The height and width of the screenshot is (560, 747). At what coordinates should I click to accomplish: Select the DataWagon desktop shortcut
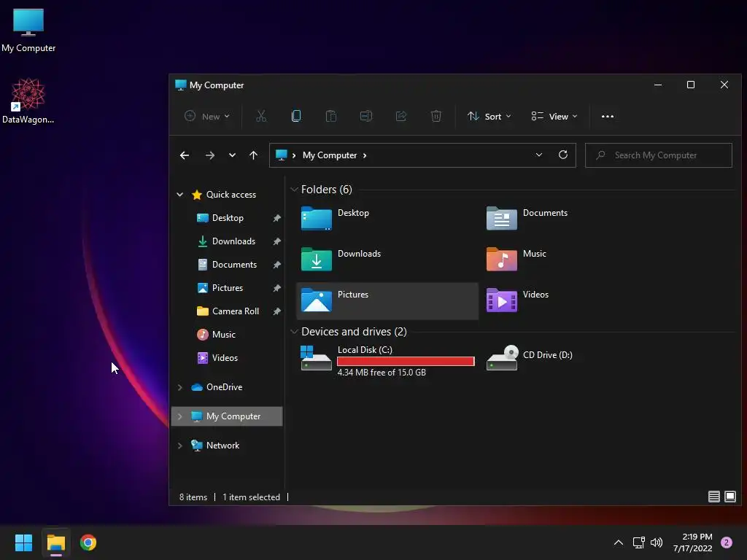[x=28, y=101]
